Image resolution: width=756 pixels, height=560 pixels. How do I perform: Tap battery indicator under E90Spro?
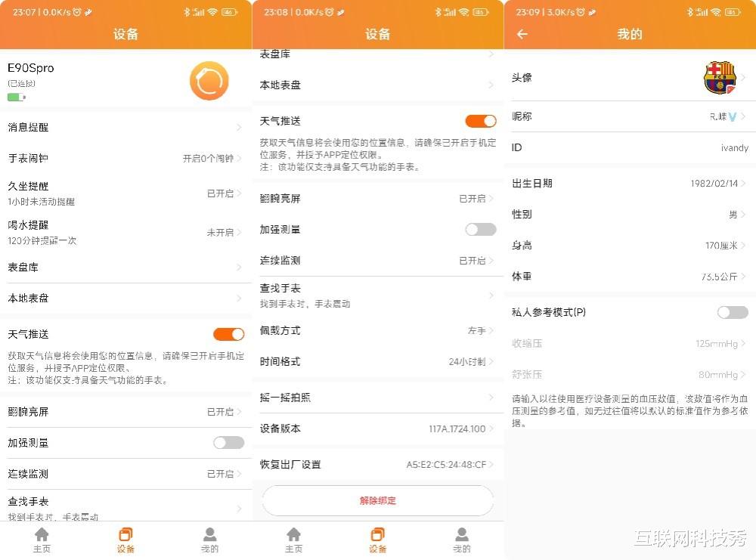(x=17, y=97)
